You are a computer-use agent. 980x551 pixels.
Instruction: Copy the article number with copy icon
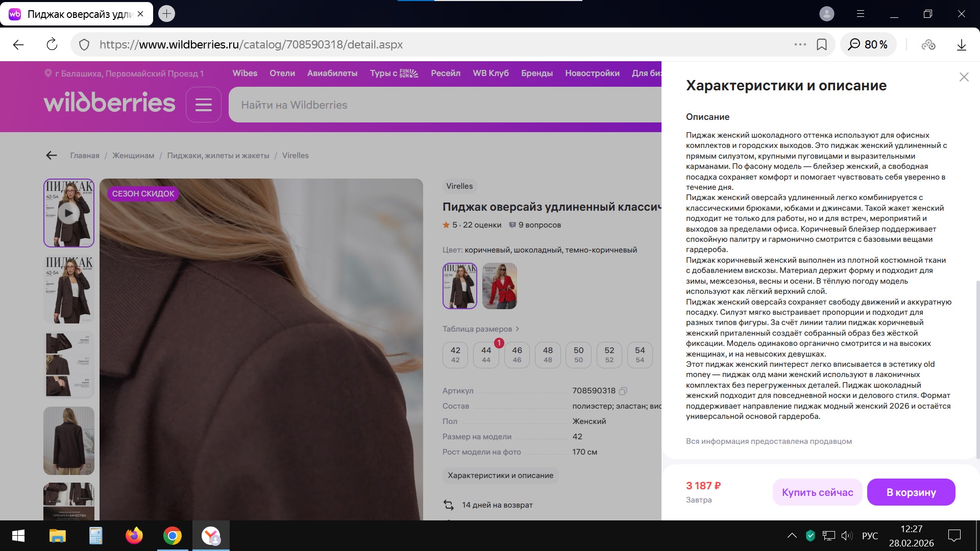(x=623, y=391)
